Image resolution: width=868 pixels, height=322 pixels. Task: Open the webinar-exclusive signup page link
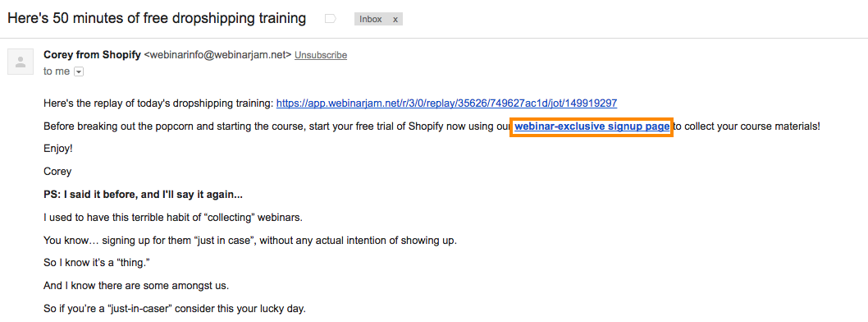pos(592,126)
